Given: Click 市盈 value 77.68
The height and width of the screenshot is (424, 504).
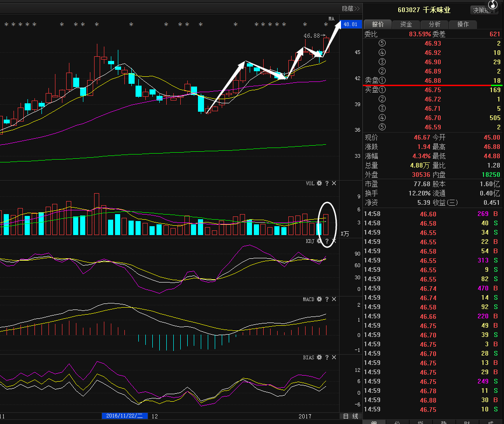Looking at the screenshot, I should (422, 184).
